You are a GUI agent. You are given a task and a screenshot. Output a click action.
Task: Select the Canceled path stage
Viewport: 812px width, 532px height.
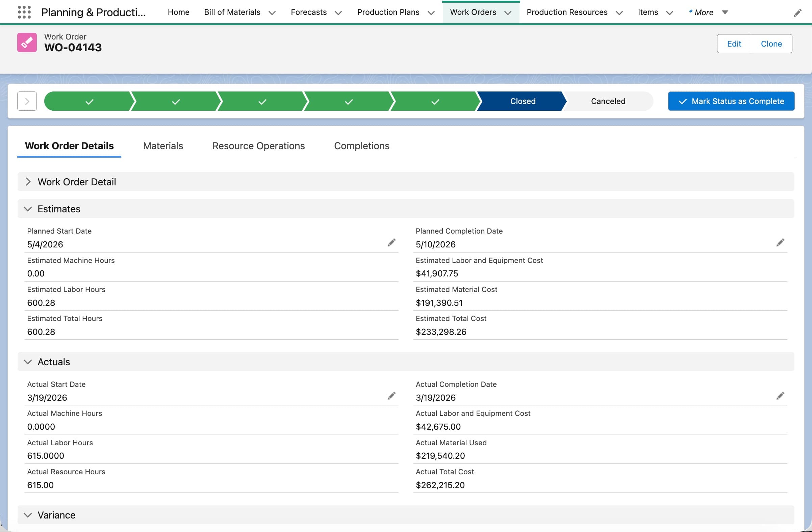point(608,101)
